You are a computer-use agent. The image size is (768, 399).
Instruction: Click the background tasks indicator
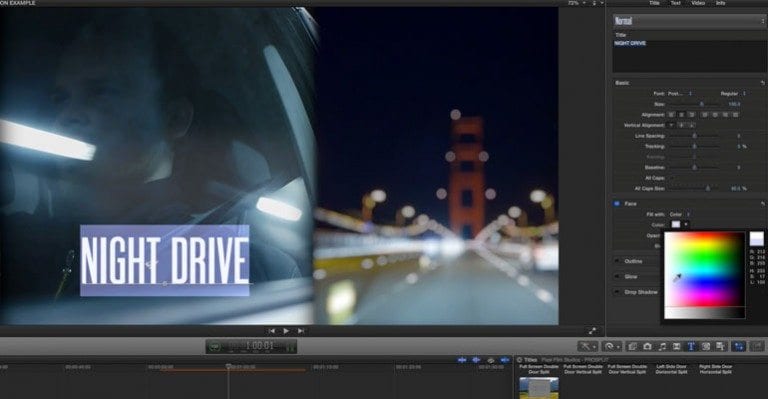point(215,347)
